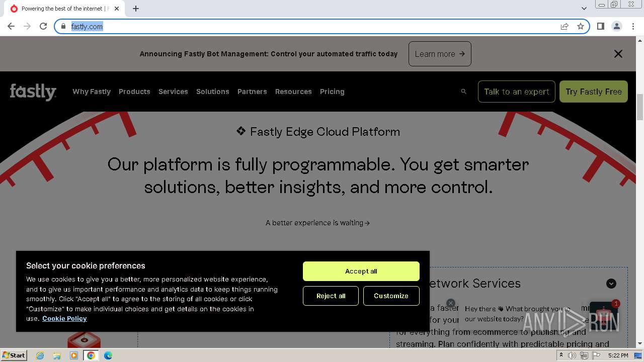Go to the Fastly logo homepage

click(x=33, y=92)
